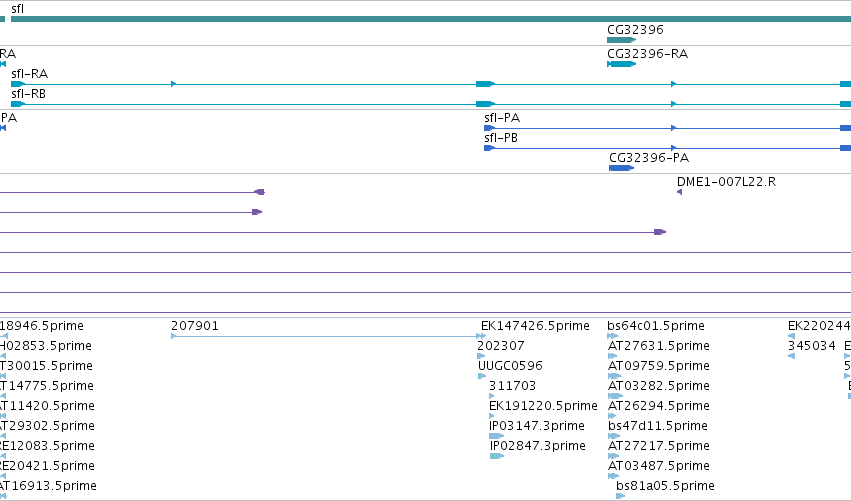Select the CG32396-RA label

647,54
